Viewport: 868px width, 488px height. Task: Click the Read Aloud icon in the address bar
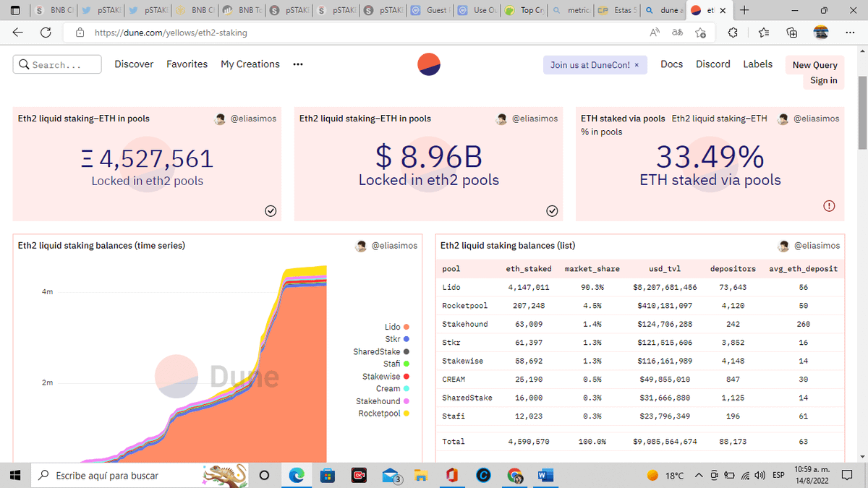tap(655, 33)
